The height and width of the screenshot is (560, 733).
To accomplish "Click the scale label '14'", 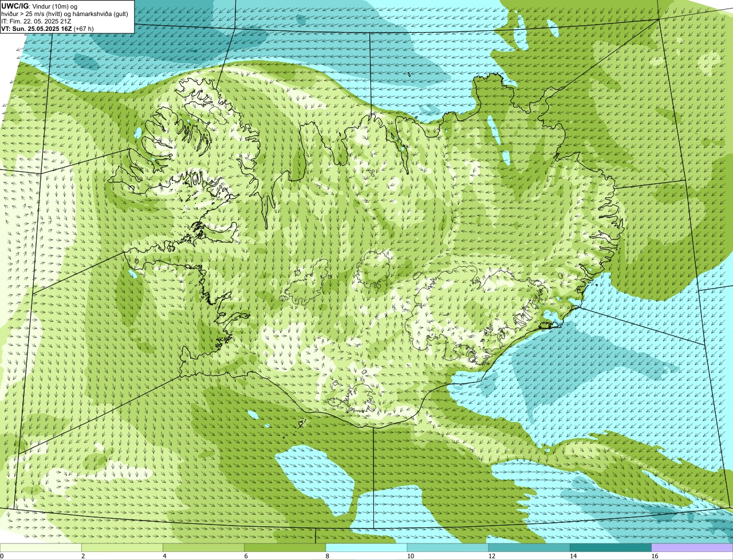I will point(573,556).
